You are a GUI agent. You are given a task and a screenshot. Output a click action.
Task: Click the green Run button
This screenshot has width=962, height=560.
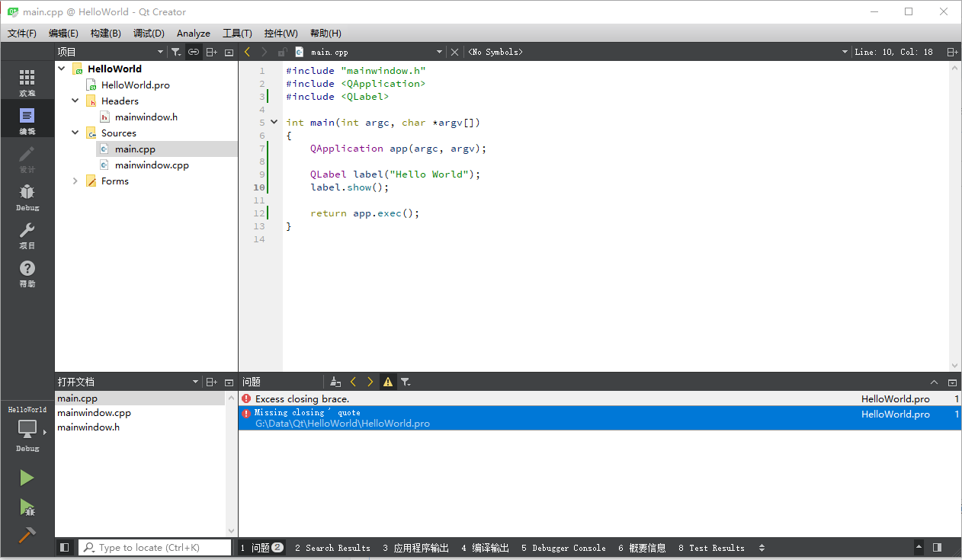click(x=27, y=478)
